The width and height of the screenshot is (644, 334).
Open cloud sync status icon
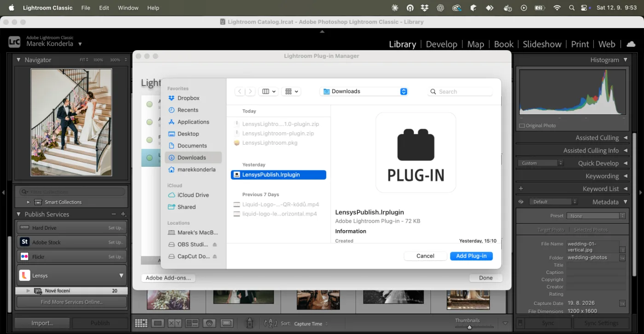pyautogui.click(x=631, y=44)
